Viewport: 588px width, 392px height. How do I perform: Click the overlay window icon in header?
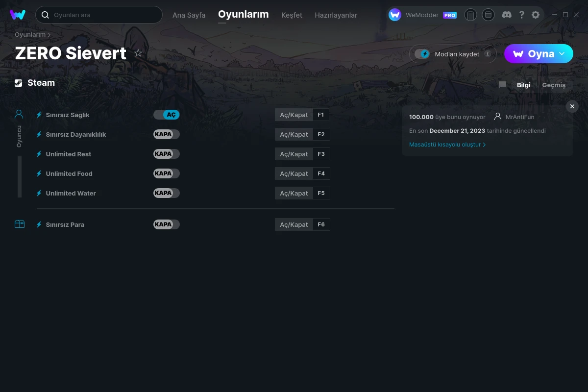488,15
